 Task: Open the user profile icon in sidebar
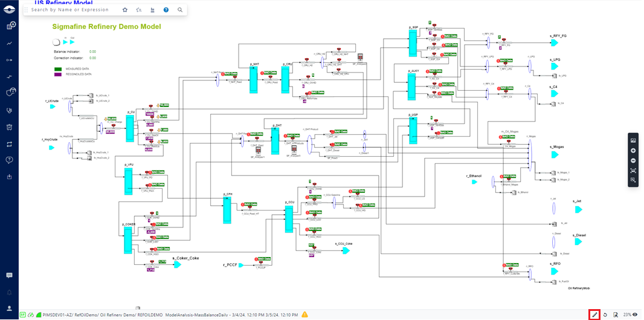click(x=10, y=308)
